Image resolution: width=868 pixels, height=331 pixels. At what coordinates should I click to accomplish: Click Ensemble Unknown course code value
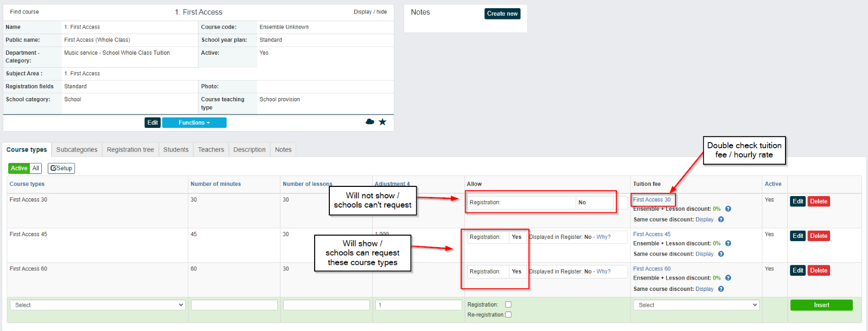click(x=284, y=27)
